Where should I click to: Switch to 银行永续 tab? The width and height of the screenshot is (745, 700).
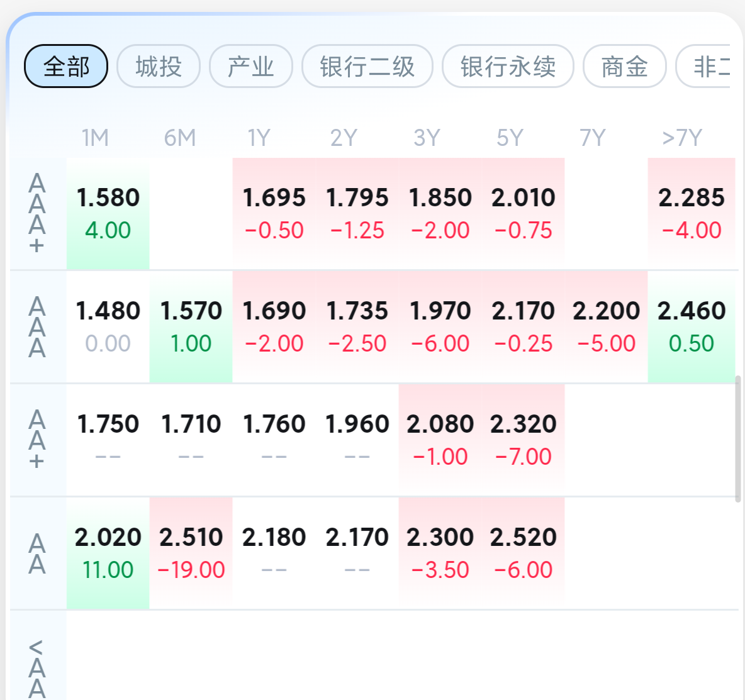pos(508,66)
